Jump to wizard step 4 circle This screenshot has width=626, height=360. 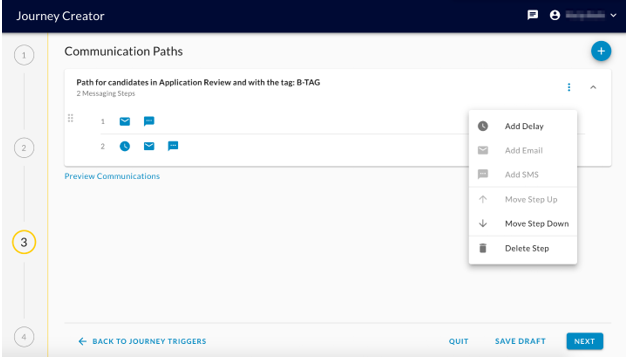coord(24,337)
